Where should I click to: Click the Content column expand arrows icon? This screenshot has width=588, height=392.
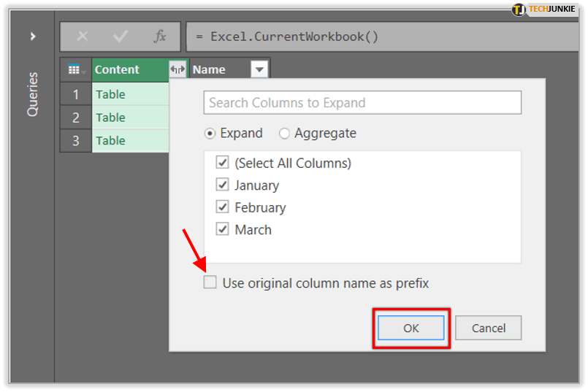click(x=177, y=69)
